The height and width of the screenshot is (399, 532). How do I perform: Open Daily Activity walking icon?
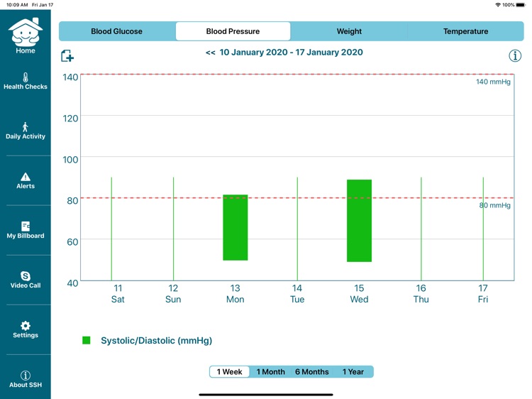coord(26,126)
